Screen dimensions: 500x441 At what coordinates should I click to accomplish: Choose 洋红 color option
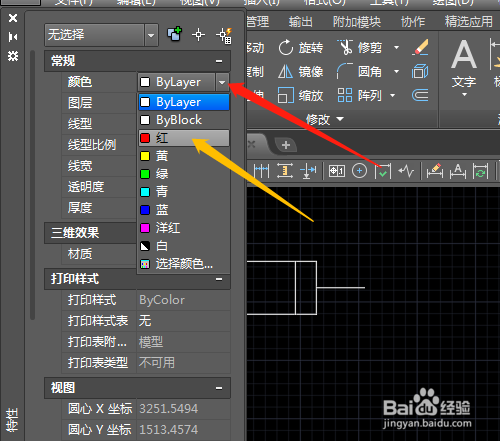[x=184, y=228]
